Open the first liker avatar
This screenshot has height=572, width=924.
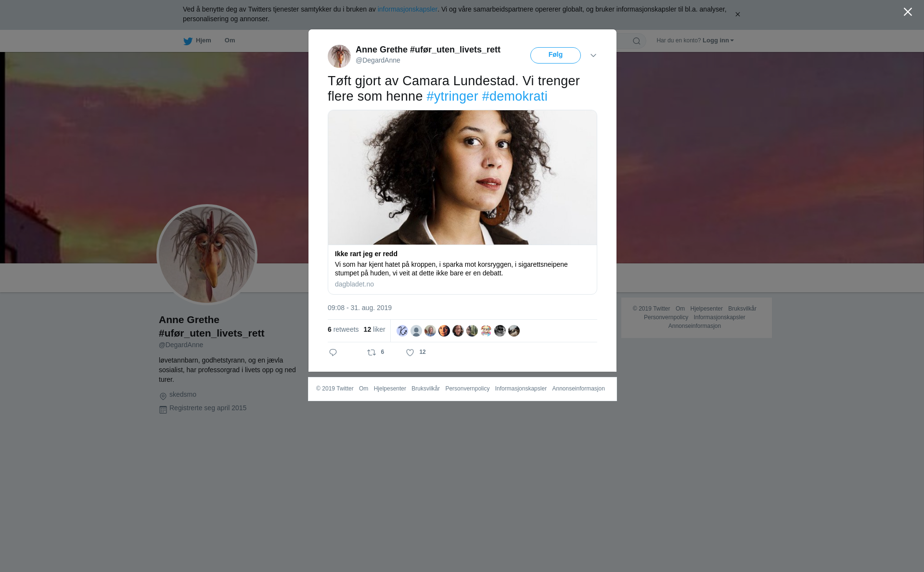coord(402,331)
